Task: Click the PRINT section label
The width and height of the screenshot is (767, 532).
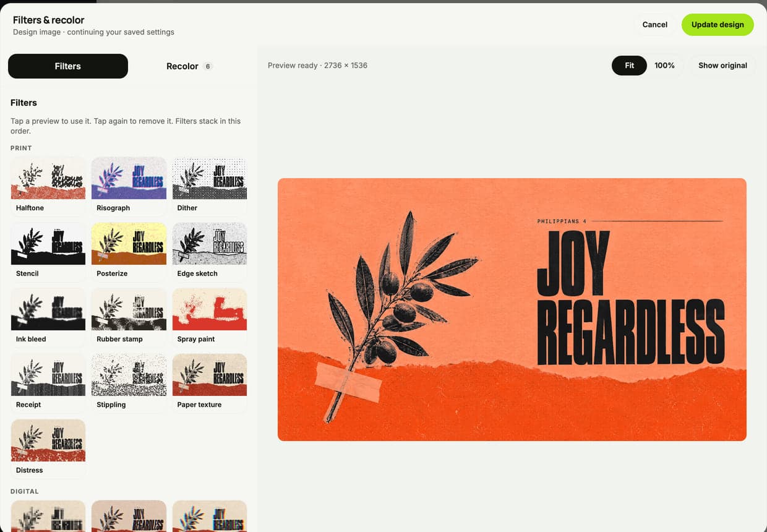Action: click(21, 148)
